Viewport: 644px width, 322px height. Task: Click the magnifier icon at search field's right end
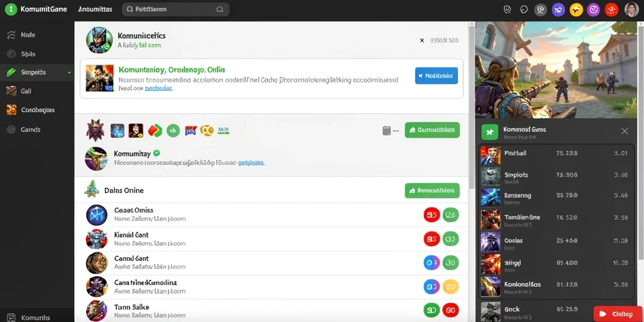point(219,9)
